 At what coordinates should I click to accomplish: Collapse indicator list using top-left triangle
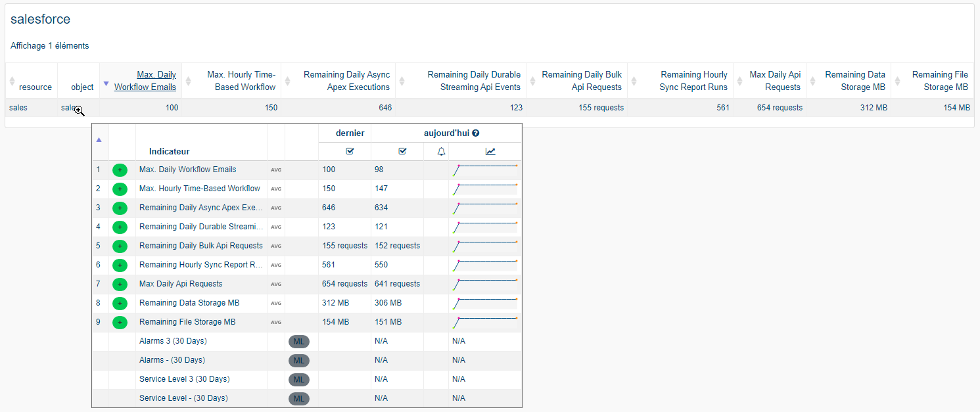click(99, 139)
